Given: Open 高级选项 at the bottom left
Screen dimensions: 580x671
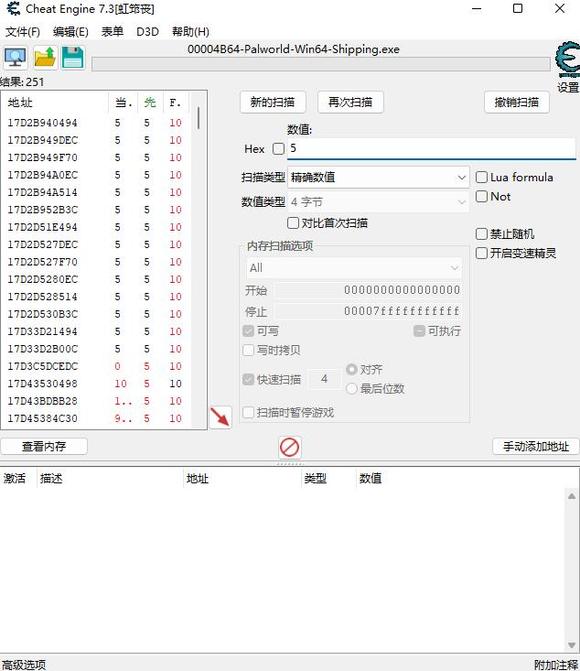Looking at the screenshot, I should (24, 664).
